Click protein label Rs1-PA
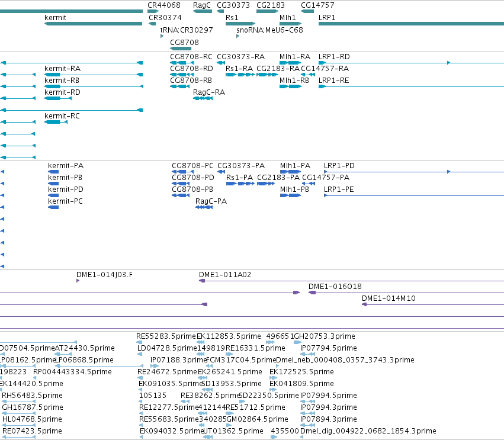Viewport: 504px width, 440px height. tap(240, 178)
